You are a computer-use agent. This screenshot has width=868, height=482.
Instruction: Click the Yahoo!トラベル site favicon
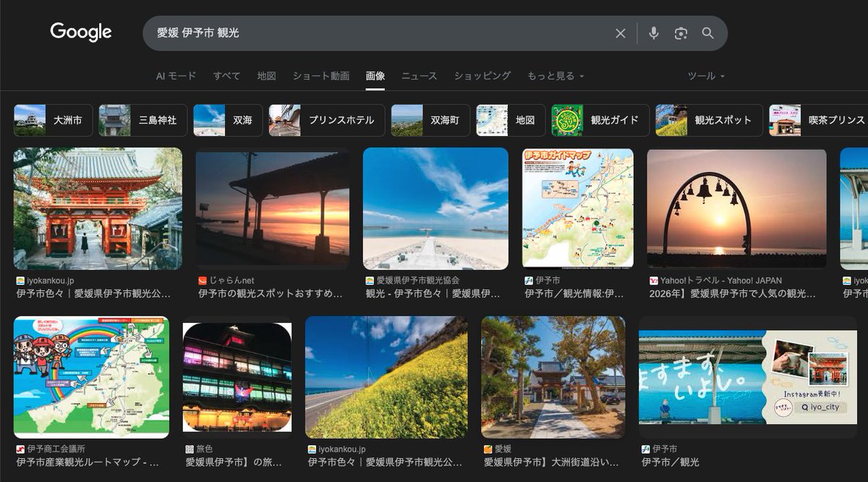tap(653, 279)
